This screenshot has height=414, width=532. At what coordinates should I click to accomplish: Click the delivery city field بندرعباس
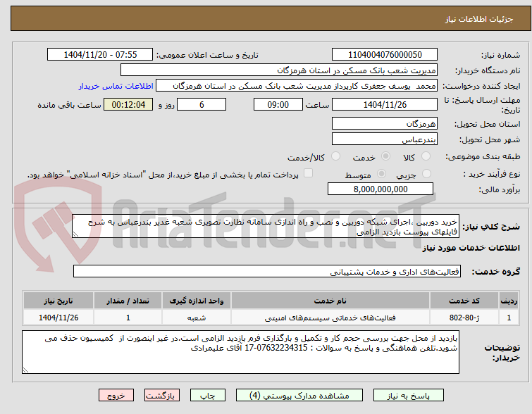coord(385,139)
